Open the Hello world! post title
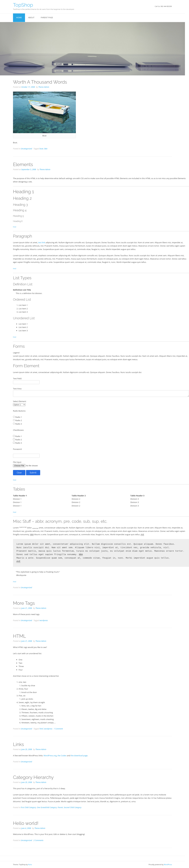The height and width of the screenshot is (868, 189). [x=26, y=823]
